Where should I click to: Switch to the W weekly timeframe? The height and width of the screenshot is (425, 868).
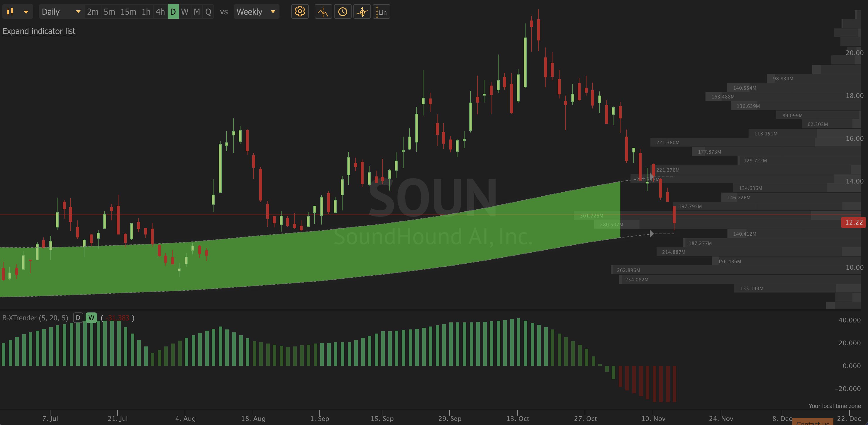coord(184,12)
